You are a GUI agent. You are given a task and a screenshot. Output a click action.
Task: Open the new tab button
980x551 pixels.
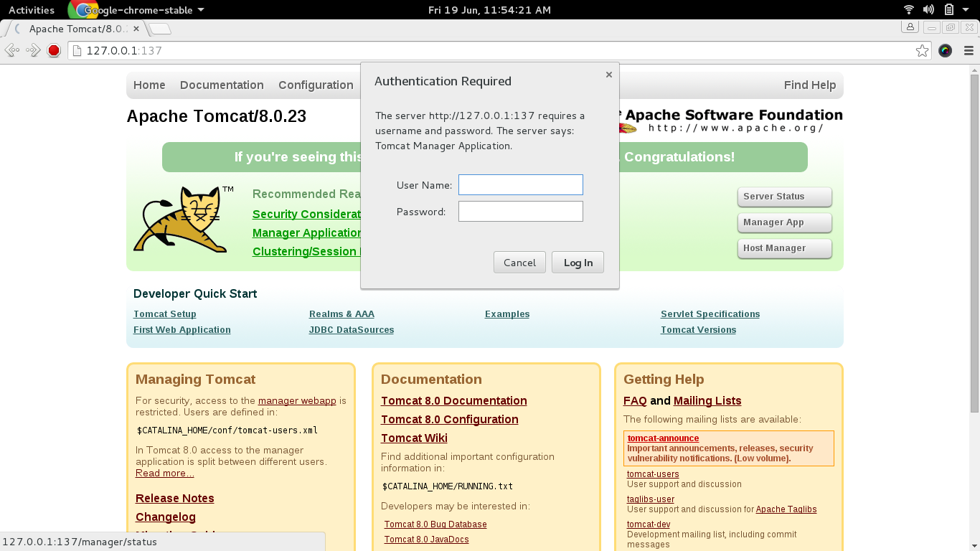coord(160,29)
